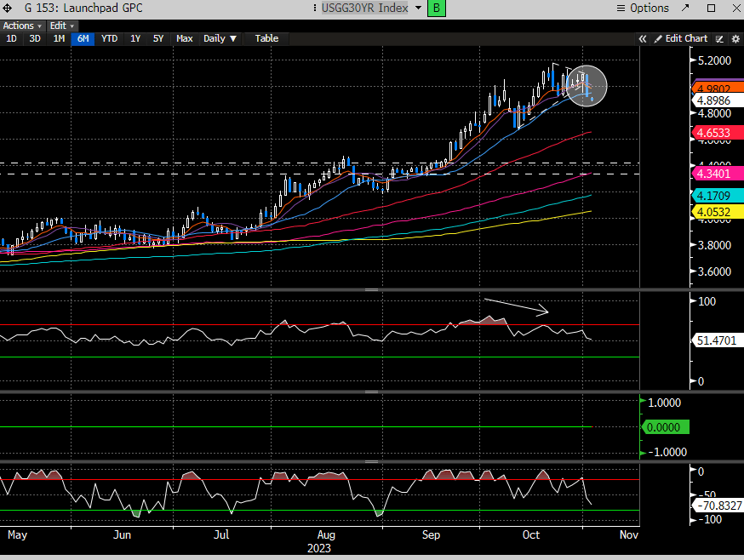
Task: Select the 6M time range
Action: pyautogui.click(x=83, y=38)
